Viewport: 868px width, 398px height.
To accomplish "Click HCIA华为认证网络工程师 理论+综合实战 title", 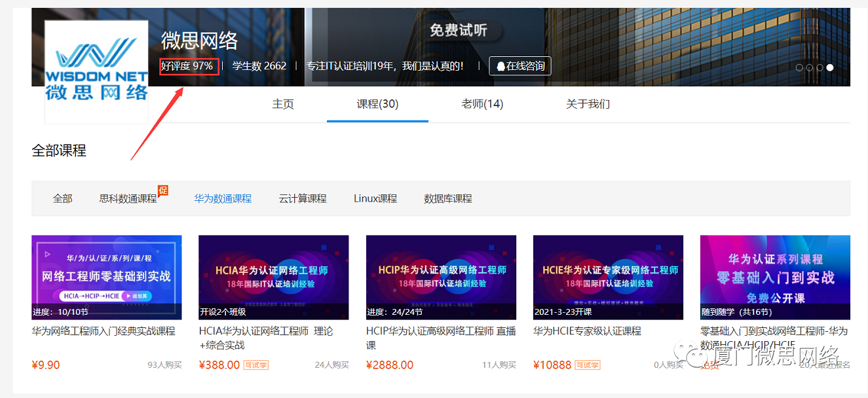I will tap(266, 338).
